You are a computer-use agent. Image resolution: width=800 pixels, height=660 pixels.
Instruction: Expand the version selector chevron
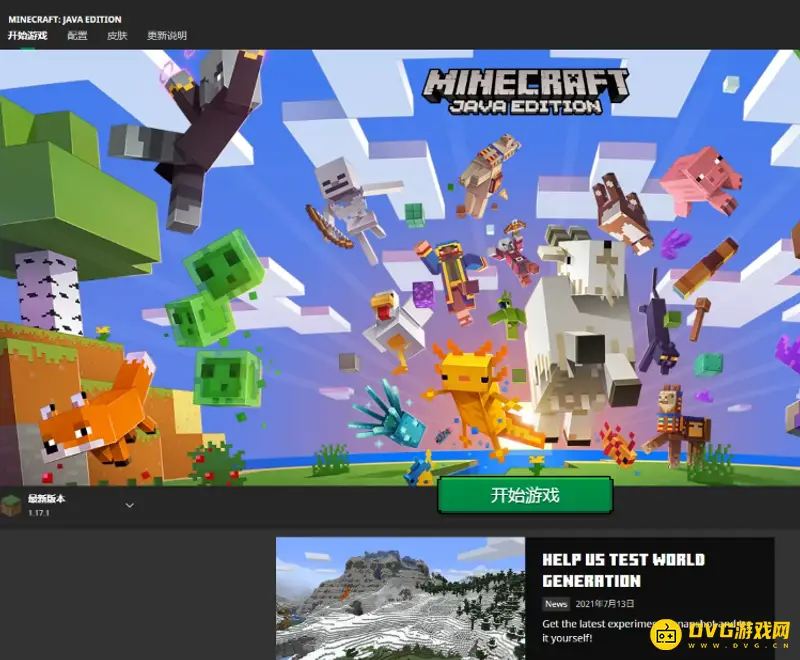[x=129, y=505]
